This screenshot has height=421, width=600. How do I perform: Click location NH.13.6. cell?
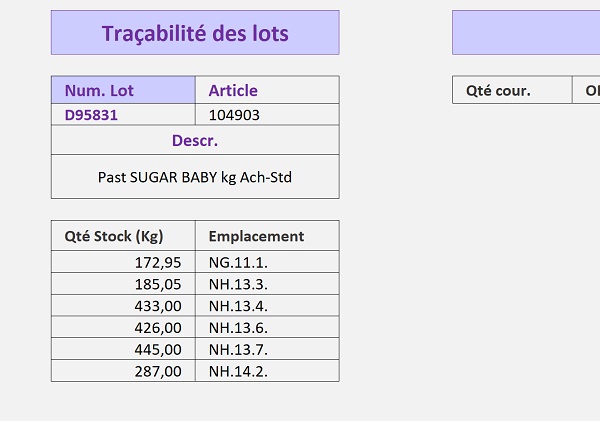(267, 328)
